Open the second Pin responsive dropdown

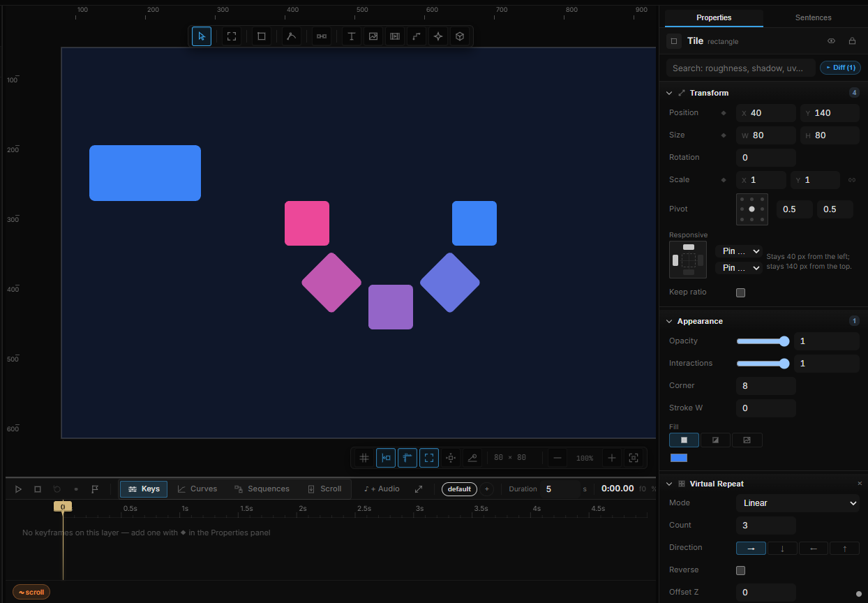point(739,268)
